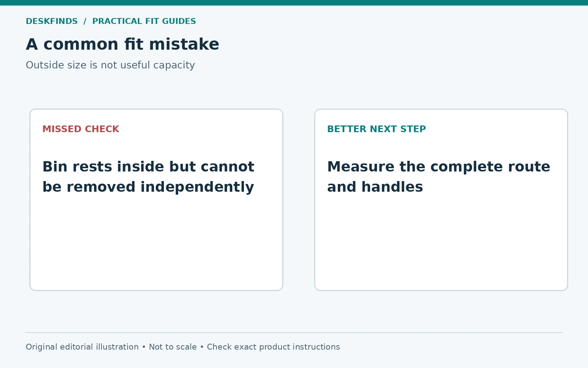Open the PRACTICAL FIT GUIDES breadcrumb
Screen dimensions: 588x368
click(144, 21)
